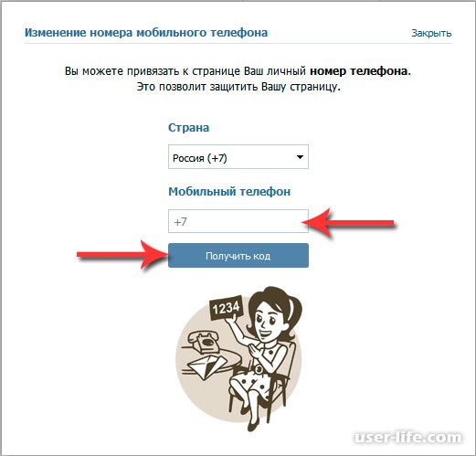Click the red arrow pointing at the phone field
This screenshot has width=476, height=456.
pos(349,223)
